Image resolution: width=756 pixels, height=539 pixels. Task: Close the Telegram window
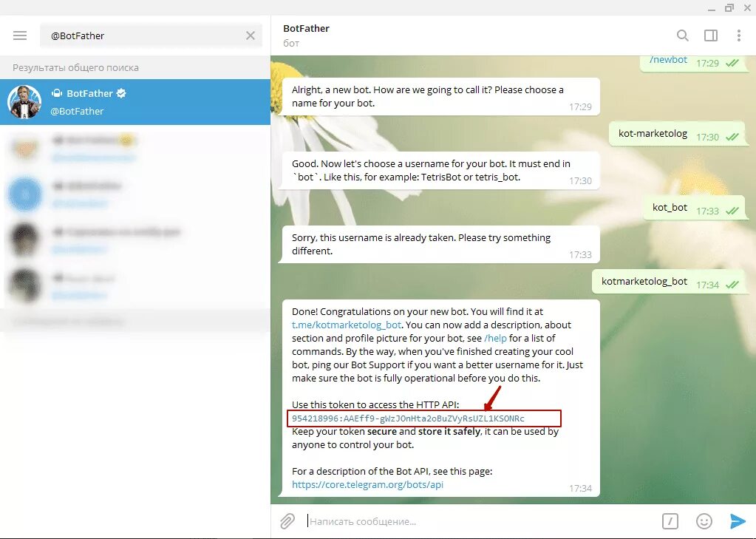tap(747, 7)
